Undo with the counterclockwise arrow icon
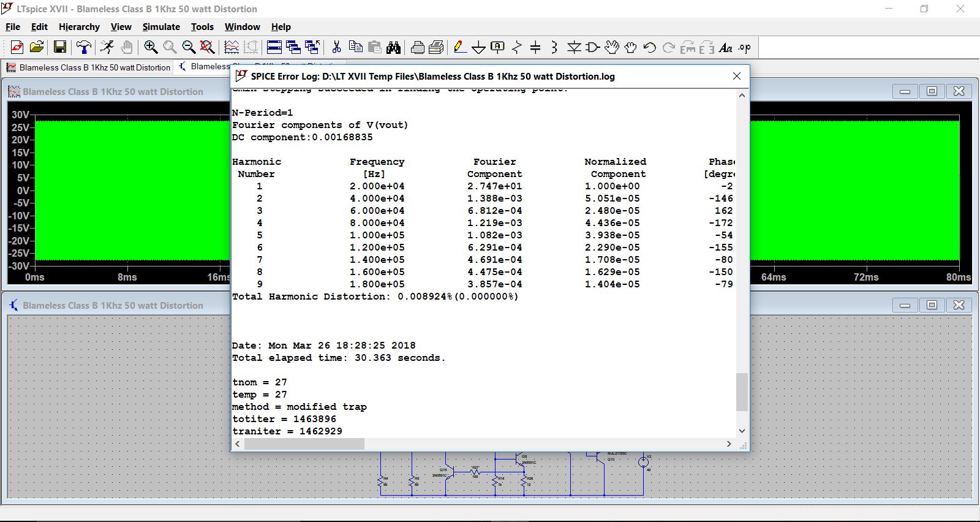This screenshot has width=980, height=522. (x=649, y=47)
